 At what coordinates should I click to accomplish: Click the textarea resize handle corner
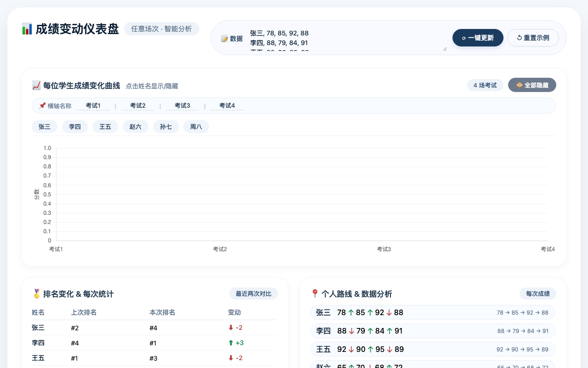[x=444, y=48]
